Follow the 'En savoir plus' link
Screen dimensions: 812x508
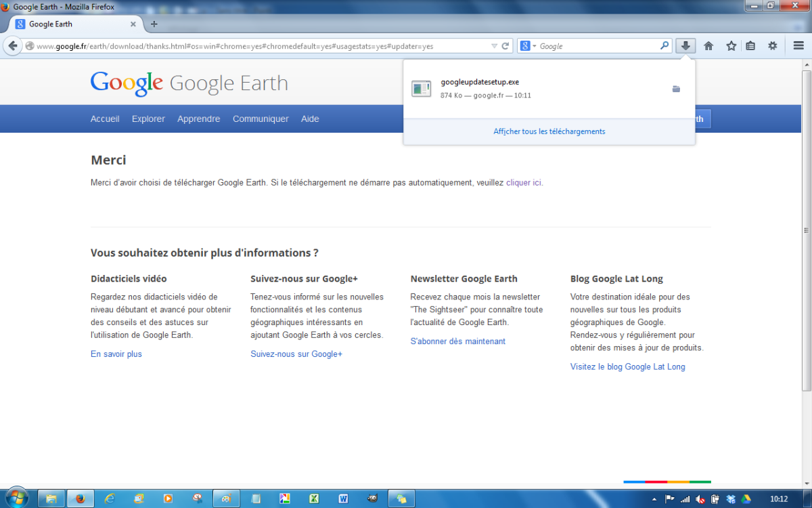[x=116, y=354]
